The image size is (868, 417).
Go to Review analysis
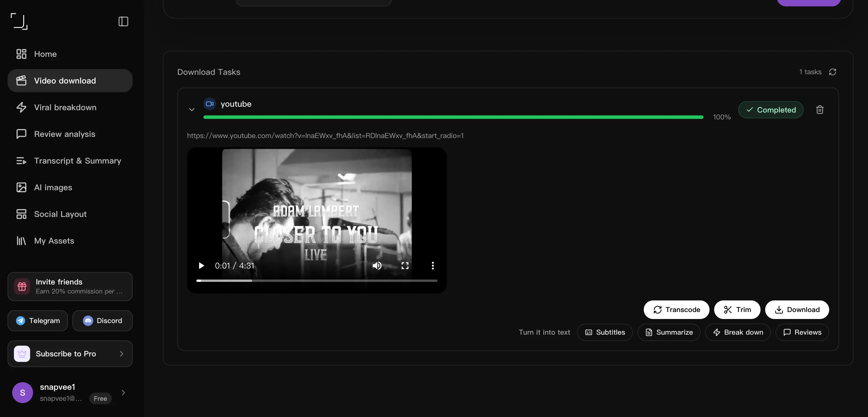click(x=70, y=134)
